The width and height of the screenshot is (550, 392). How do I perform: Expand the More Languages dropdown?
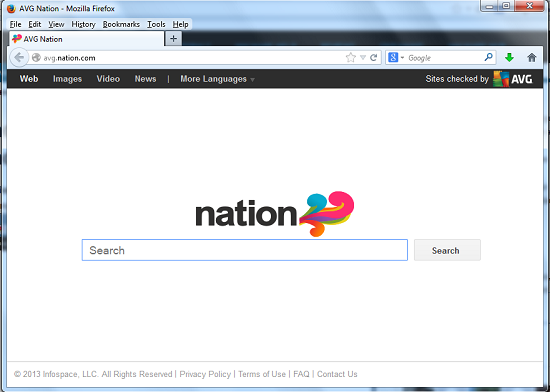tap(217, 79)
